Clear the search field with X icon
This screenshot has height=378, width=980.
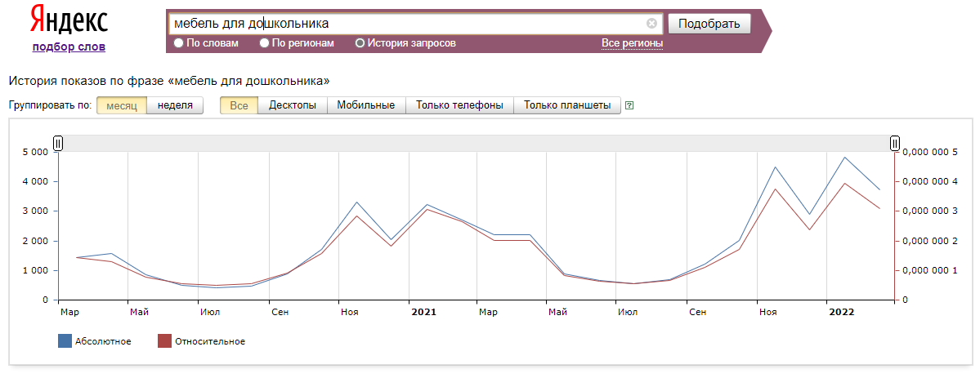pos(652,24)
